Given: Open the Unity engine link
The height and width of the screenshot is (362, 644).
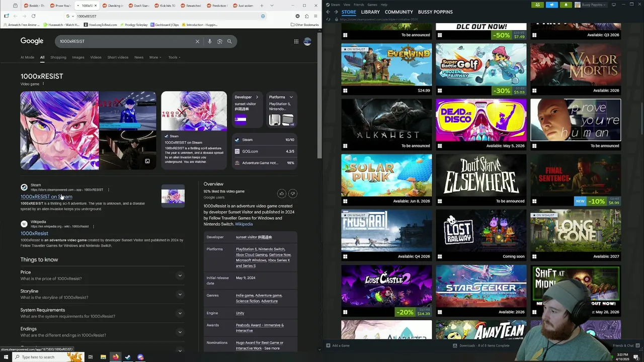Looking at the screenshot, I should pyautogui.click(x=240, y=313).
